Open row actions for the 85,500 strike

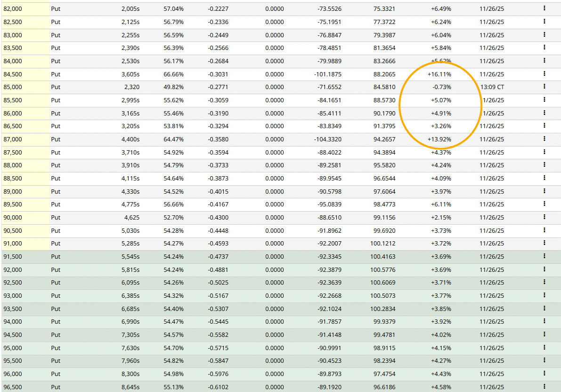click(544, 99)
